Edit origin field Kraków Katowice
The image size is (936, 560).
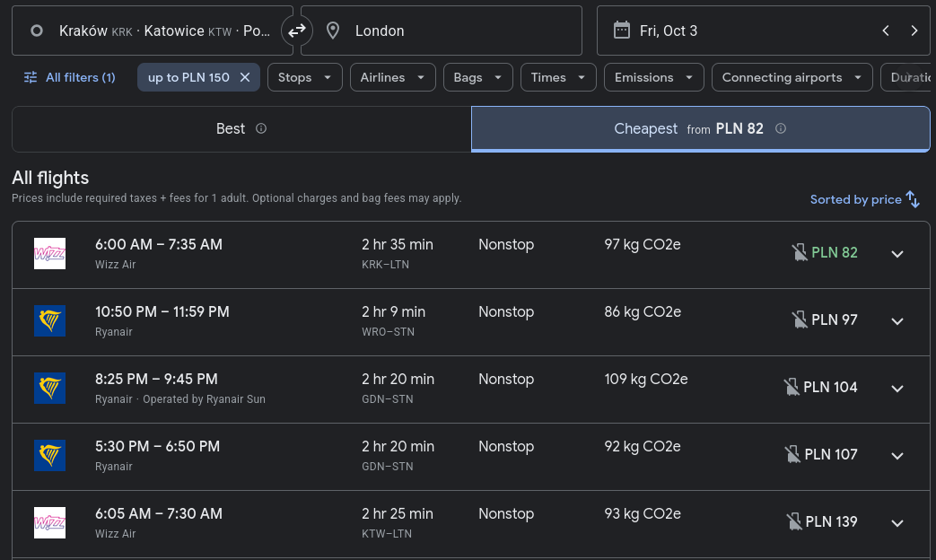click(153, 31)
